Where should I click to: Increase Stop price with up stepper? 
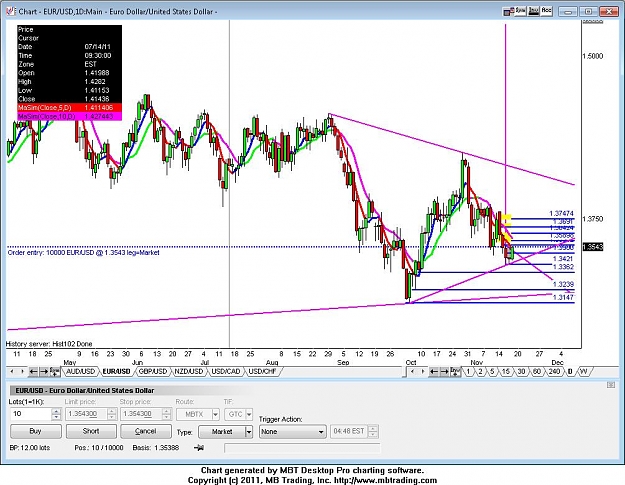[167, 411]
